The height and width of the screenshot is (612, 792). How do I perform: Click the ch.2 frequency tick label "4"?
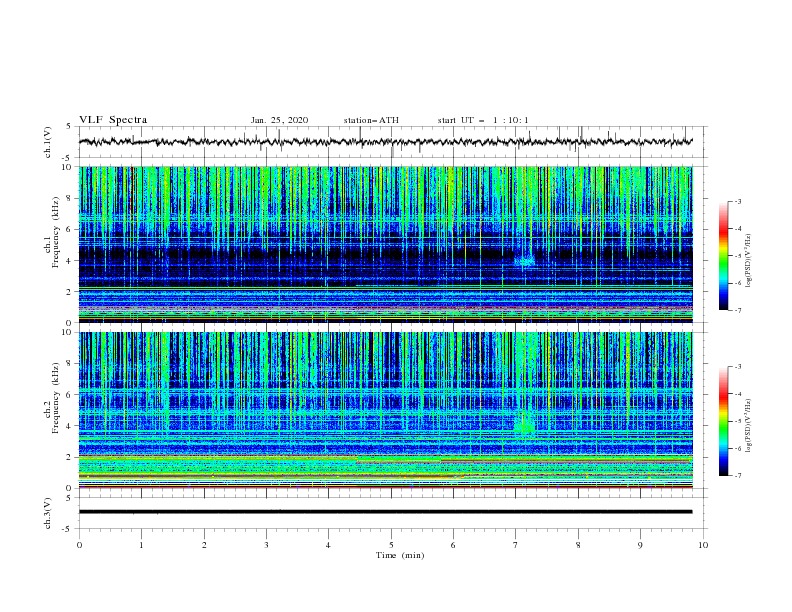pos(70,426)
